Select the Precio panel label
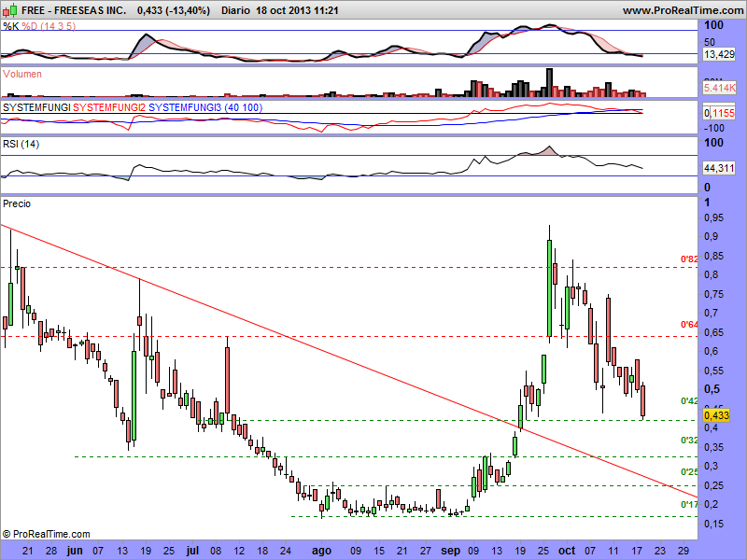Image resolution: width=747 pixels, height=560 pixels. coord(17,203)
